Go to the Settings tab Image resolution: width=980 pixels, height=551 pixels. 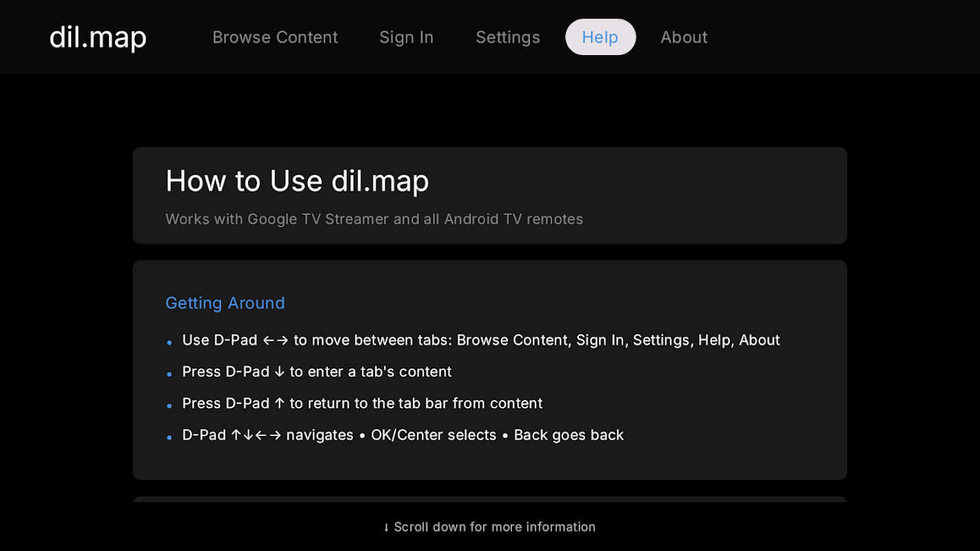point(508,37)
